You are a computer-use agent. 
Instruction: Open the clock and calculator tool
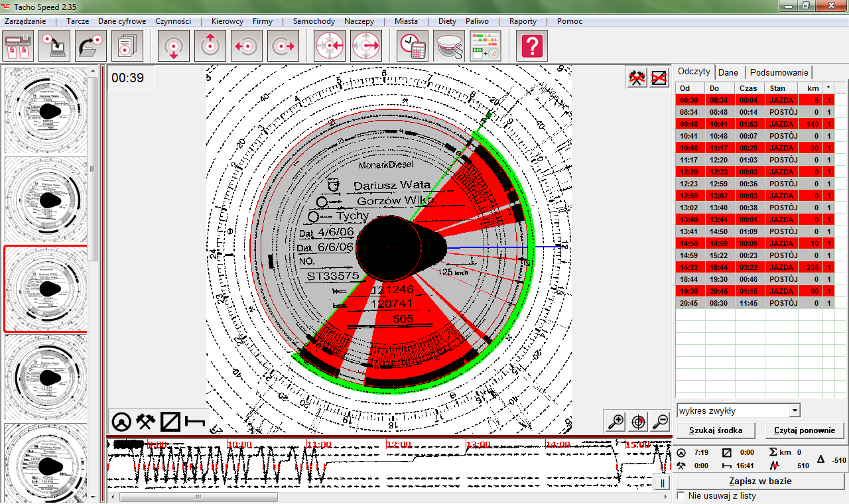click(413, 46)
